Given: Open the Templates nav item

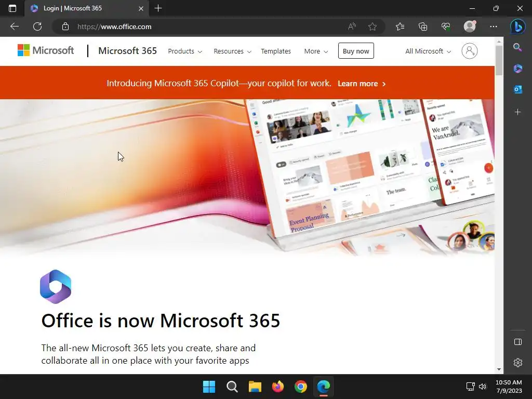Looking at the screenshot, I should click(x=276, y=51).
